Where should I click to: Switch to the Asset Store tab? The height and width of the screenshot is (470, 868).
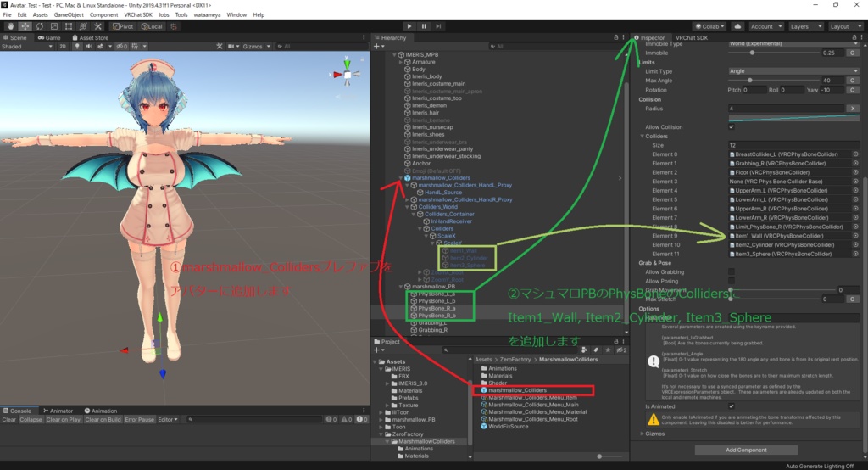point(90,37)
